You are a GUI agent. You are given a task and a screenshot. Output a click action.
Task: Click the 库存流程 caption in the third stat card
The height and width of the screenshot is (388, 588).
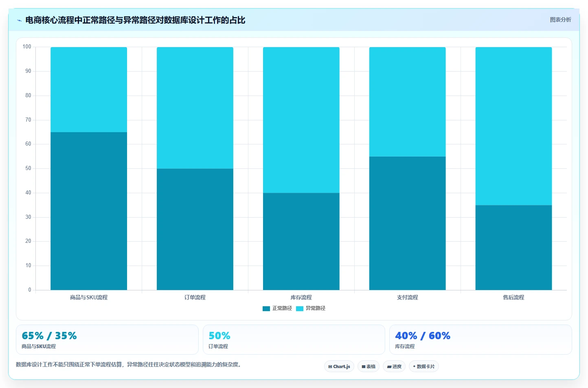[x=405, y=347]
